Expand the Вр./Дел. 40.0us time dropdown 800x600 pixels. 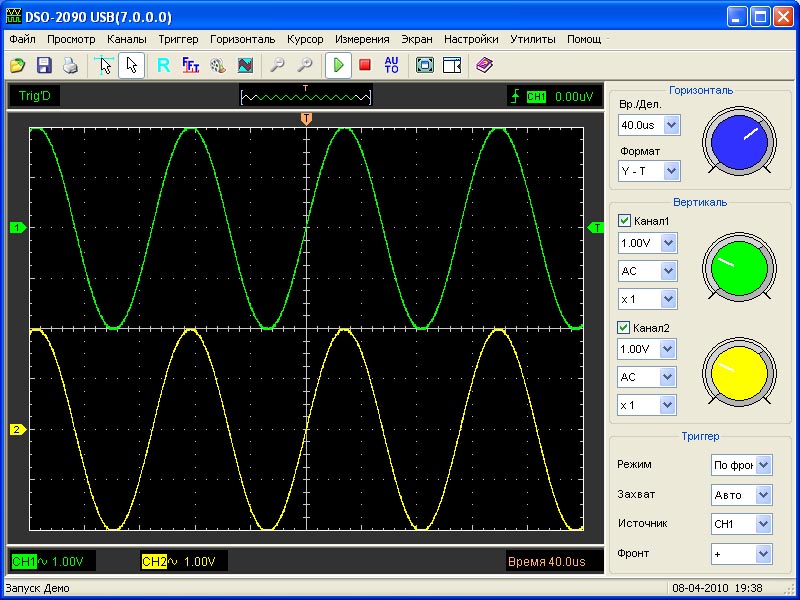pos(671,126)
